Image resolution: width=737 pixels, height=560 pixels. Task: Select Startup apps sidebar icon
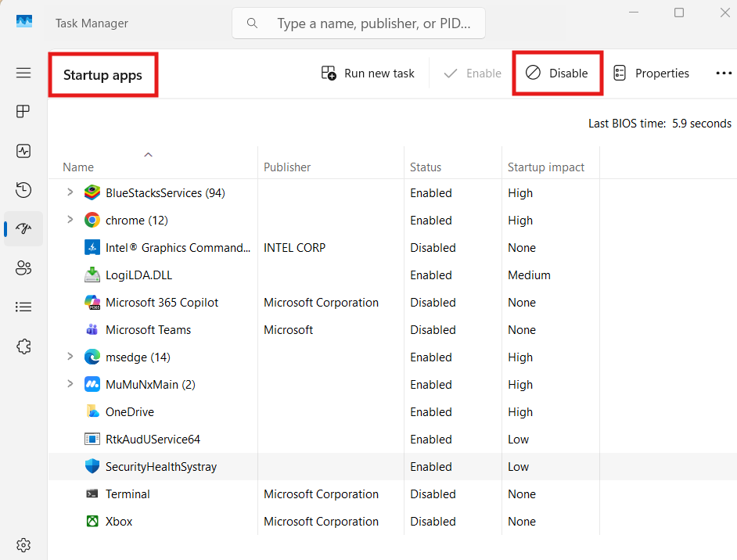point(23,229)
